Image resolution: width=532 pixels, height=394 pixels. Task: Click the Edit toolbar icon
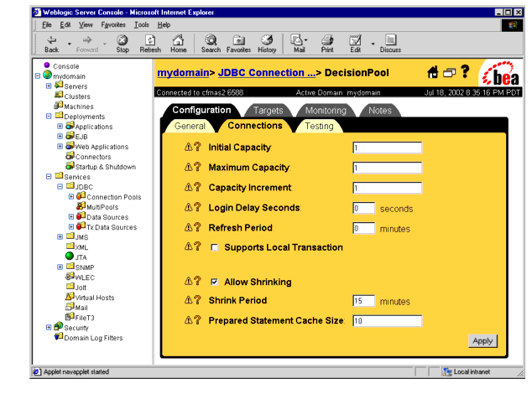pos(355,44)
